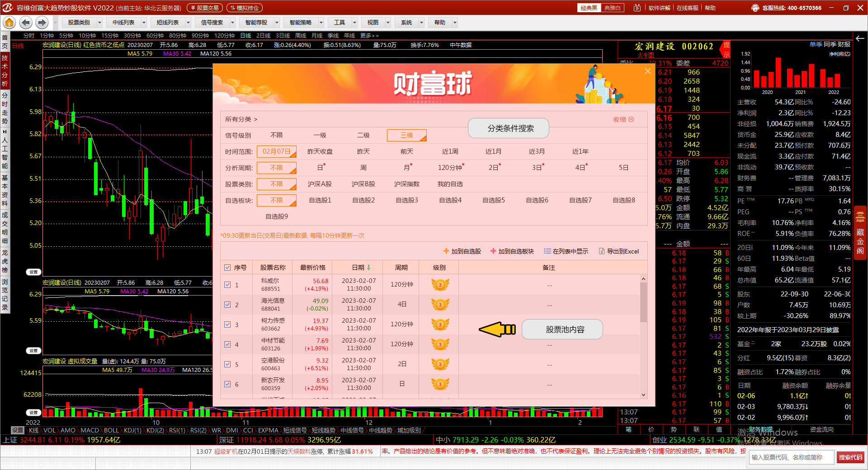Open 在线客服 link in title bar
The image size is (868, 470).
click(x=687, y=8)
